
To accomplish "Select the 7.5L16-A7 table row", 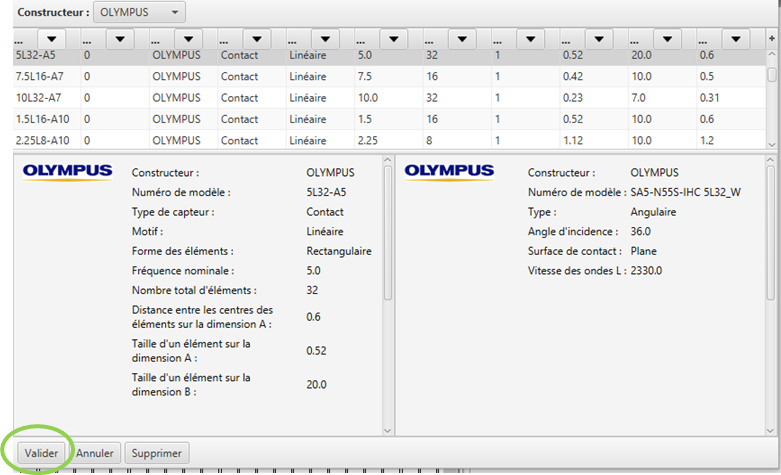I will tap(390, 77).
